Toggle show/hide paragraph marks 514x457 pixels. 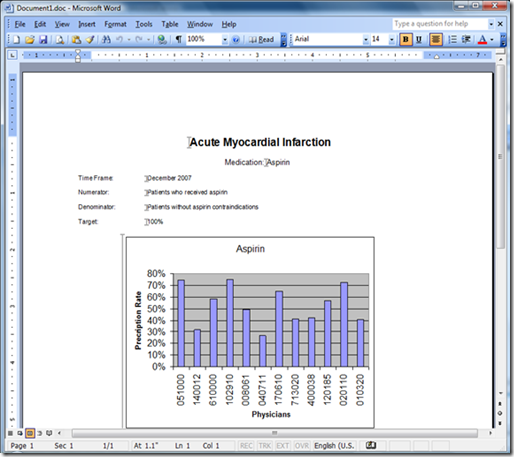pos(179,40)
